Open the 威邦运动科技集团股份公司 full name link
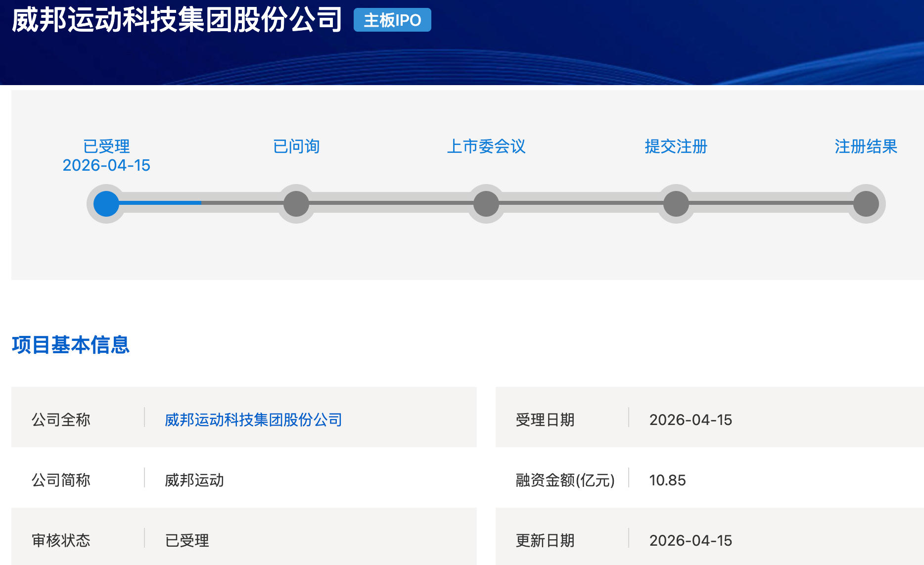Image resolution: width=924 pixels, height=565 pixels. (x=253, y=420)
